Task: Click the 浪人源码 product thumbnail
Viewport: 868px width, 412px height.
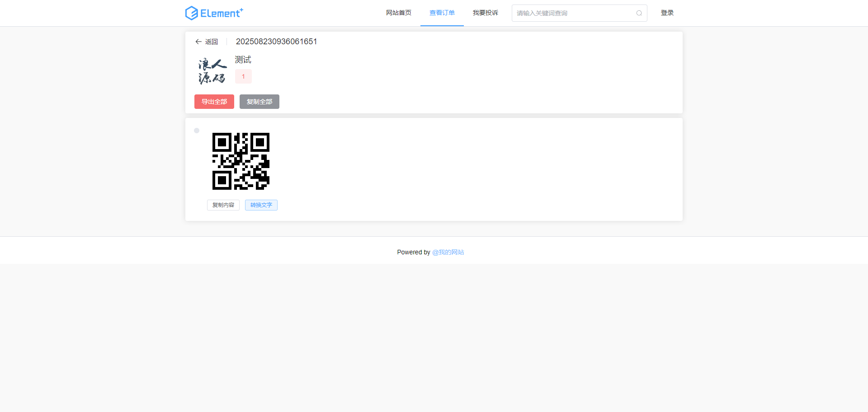Action: click(212, 71)
